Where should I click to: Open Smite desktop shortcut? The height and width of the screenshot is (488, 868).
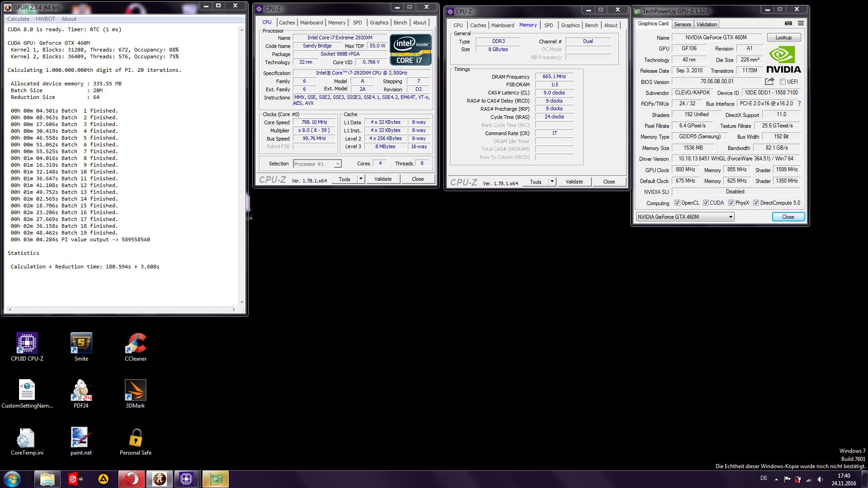81,347
